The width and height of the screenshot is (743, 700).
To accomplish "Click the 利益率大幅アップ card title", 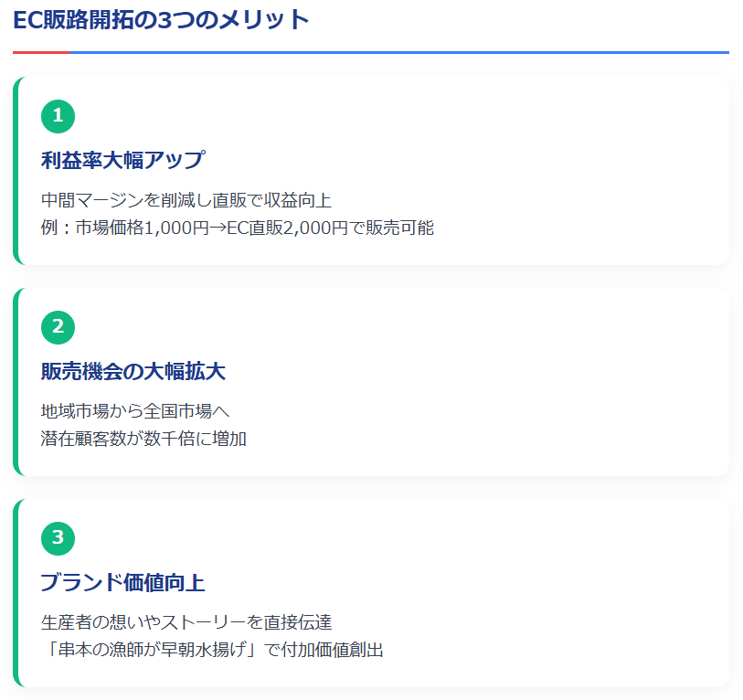I will point(122,160).
